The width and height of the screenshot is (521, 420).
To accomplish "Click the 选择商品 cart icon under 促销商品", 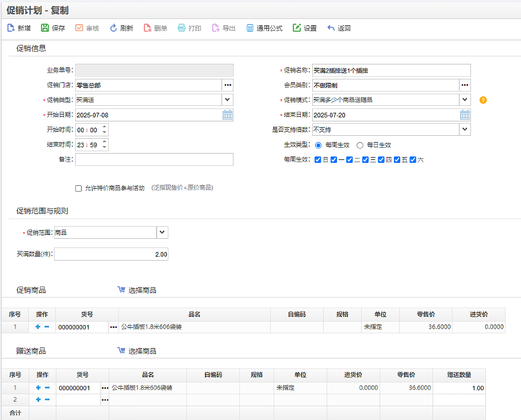I will click(121, 290).
